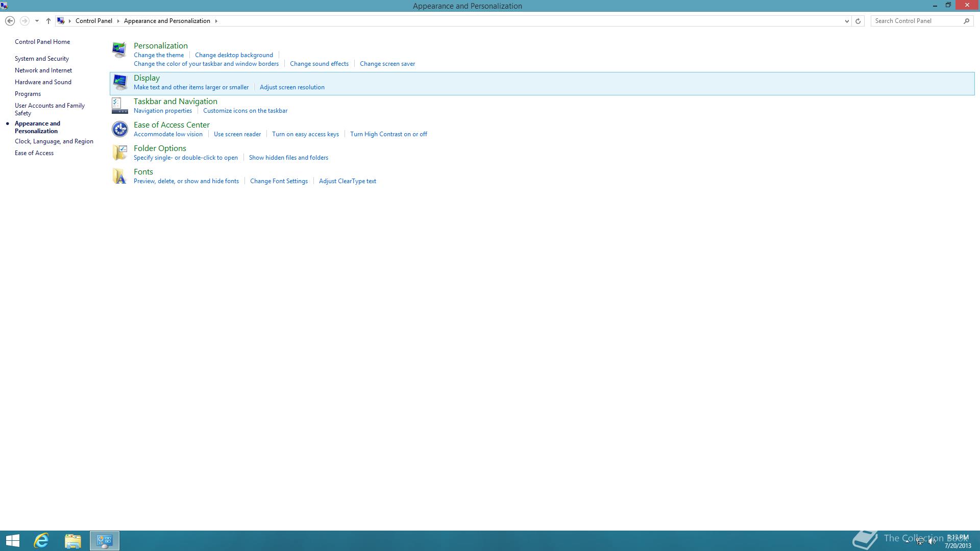Specify single- or double-click to open
Viewport: 980px width, 551px height.
pos(186,158)
